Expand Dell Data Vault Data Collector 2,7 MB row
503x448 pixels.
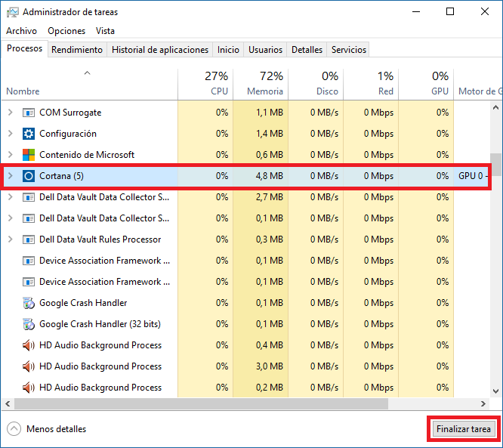[11, 197]
